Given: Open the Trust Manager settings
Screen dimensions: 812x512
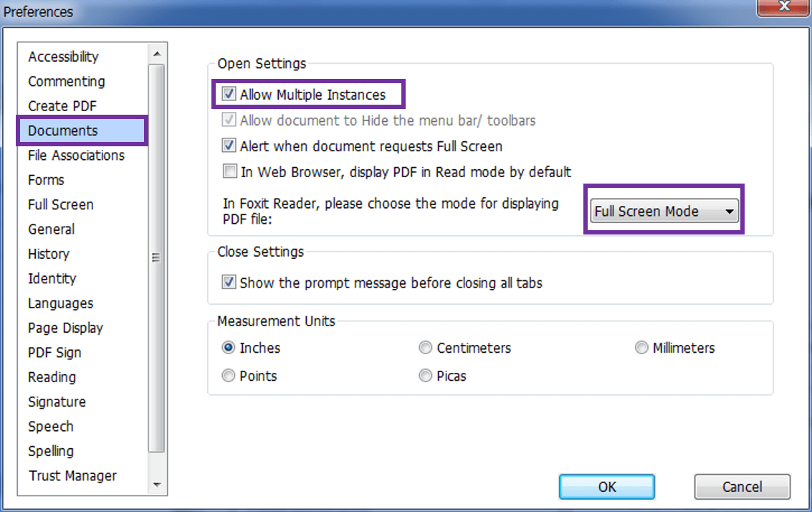Looking at the screenshot, I should [72, 475].
